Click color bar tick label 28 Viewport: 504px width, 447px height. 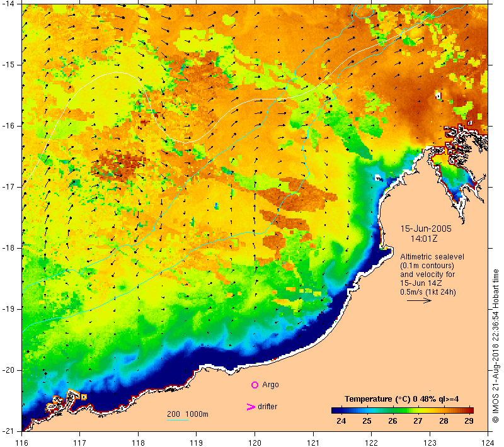(x=444, y=421)
